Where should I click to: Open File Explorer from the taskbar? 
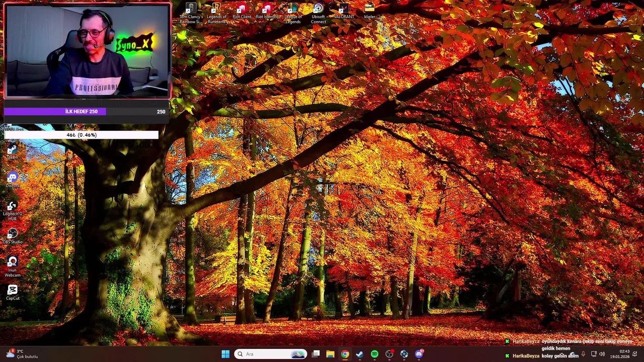click(x=330, y=354)
